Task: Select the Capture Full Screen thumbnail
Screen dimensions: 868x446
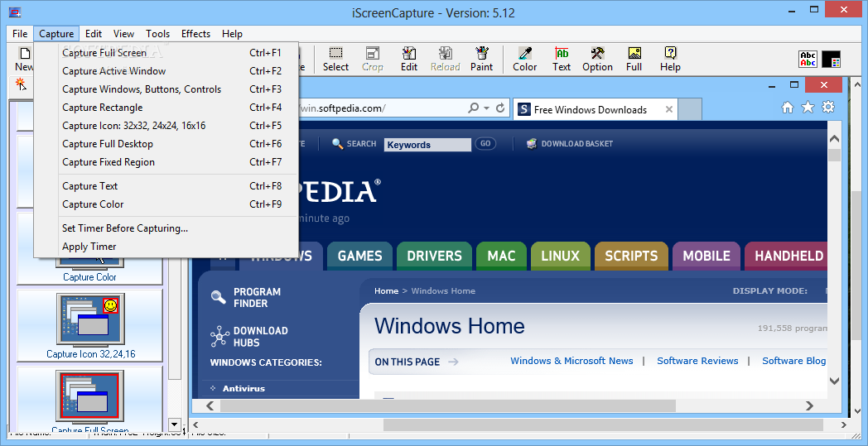Action: 89,400
